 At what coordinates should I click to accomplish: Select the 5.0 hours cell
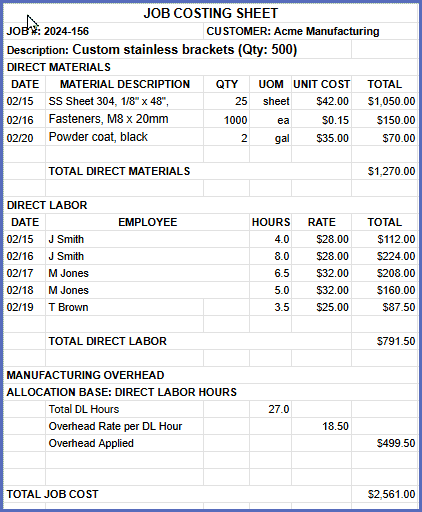tap(271, 290)
